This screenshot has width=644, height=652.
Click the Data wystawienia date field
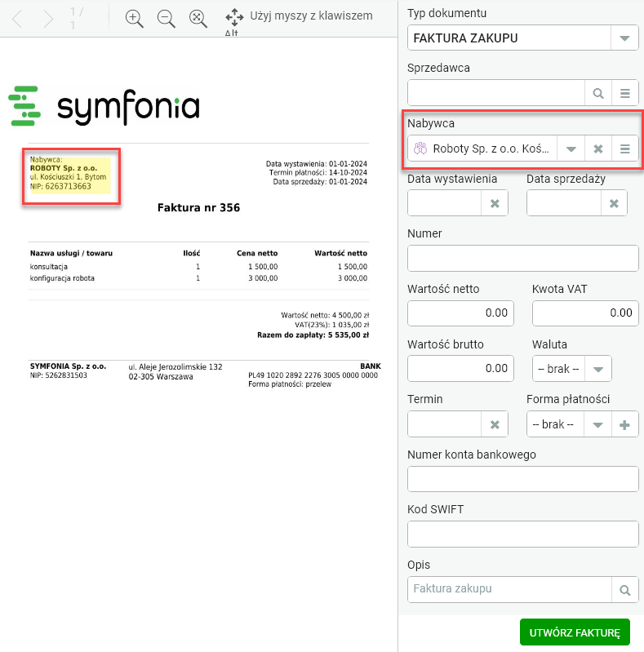click(x=444, y=203)
